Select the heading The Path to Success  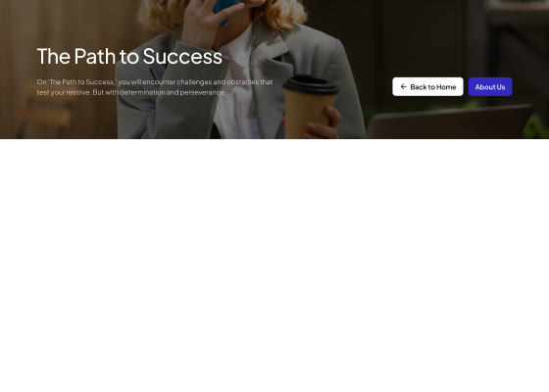(129, 56)
